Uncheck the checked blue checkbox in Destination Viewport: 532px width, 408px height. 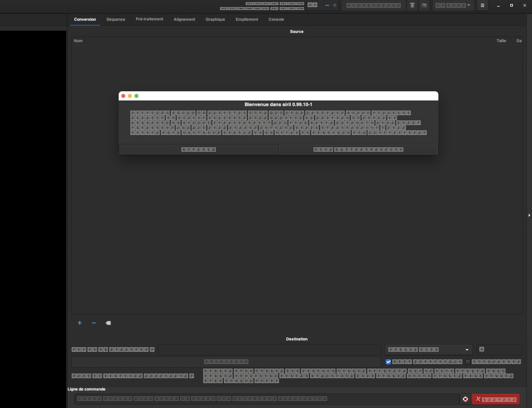pyautogui.click(x=388, y=362)
